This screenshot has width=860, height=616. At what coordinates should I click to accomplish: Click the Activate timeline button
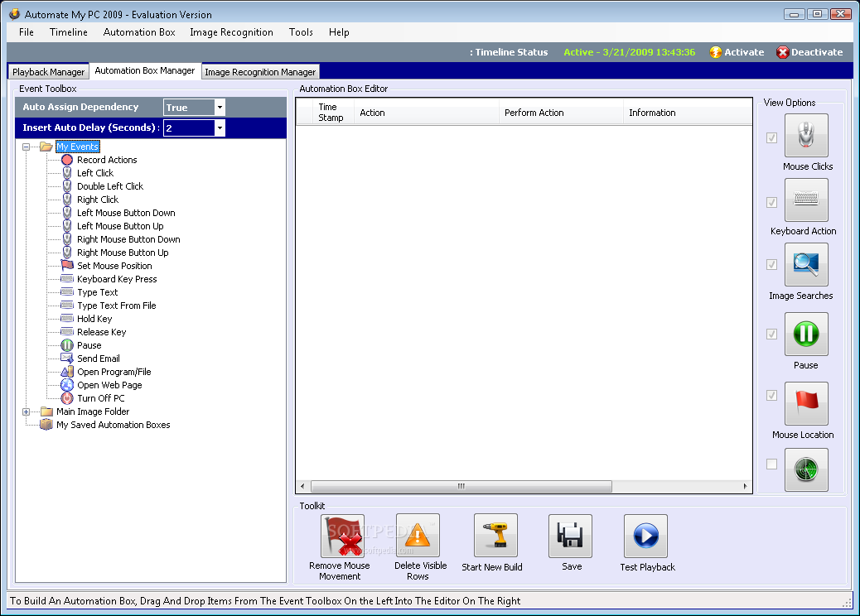(x=737, y=52)
